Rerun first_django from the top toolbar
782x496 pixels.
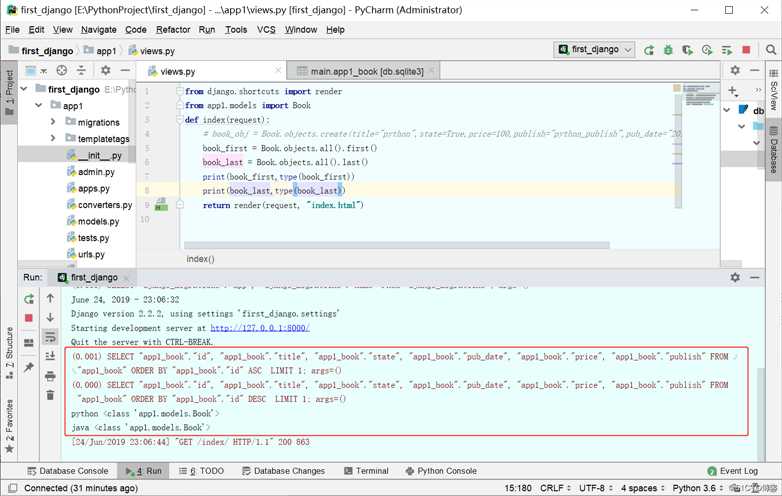click(x=648, y=50)
